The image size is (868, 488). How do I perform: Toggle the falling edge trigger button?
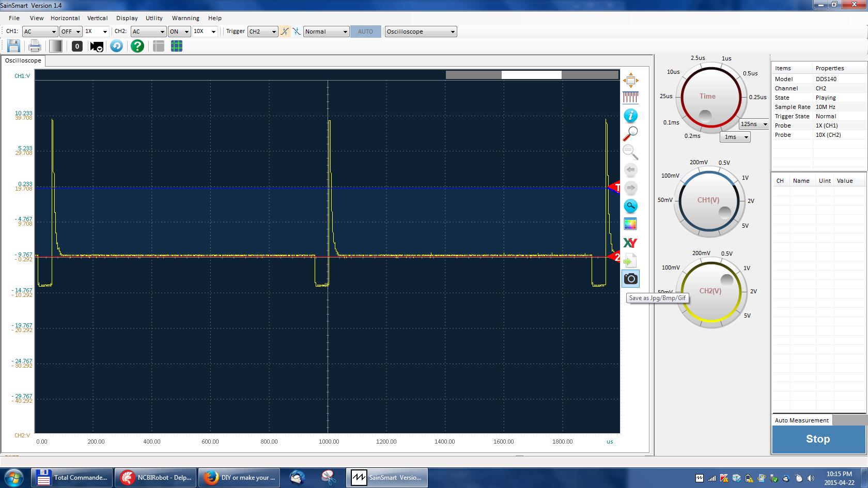(x=297, y=32)
